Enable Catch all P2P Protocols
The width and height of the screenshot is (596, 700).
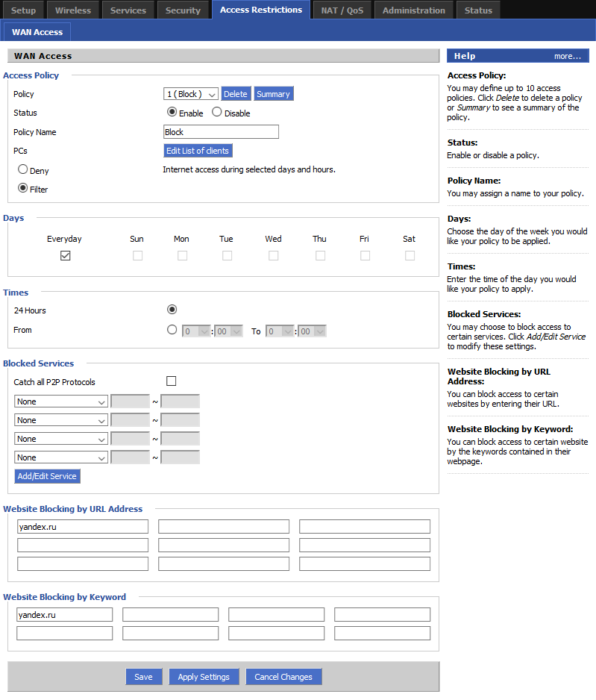[172, 381]
